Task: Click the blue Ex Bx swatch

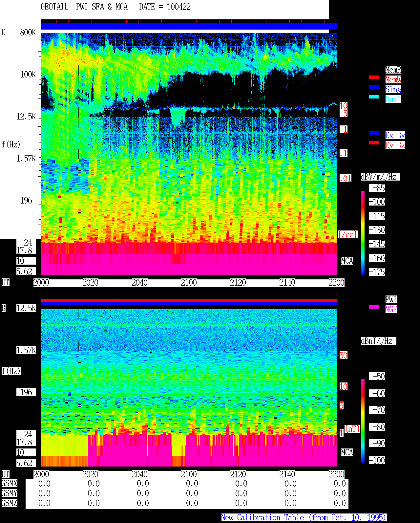Action: (374, 133)
